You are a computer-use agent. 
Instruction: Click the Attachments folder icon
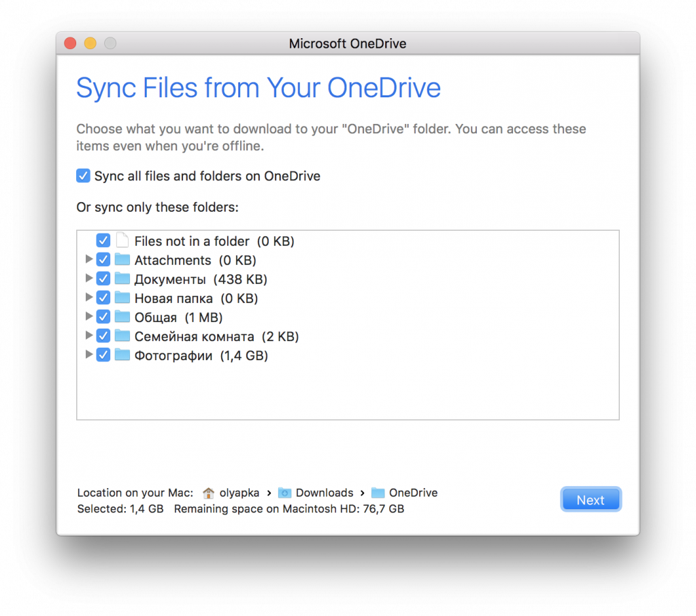[122, 260]
